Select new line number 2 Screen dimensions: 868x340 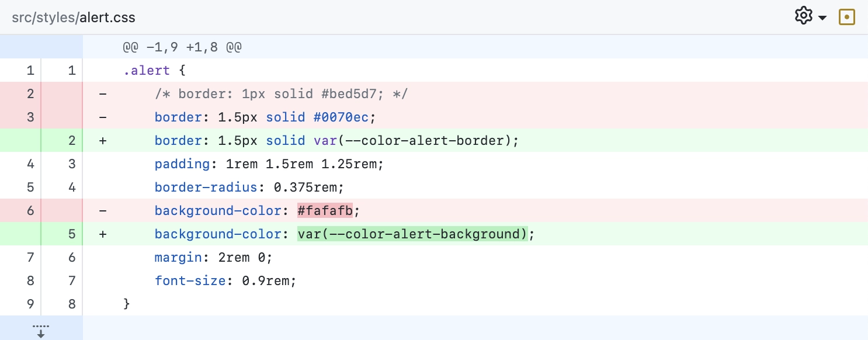point(71,140)
